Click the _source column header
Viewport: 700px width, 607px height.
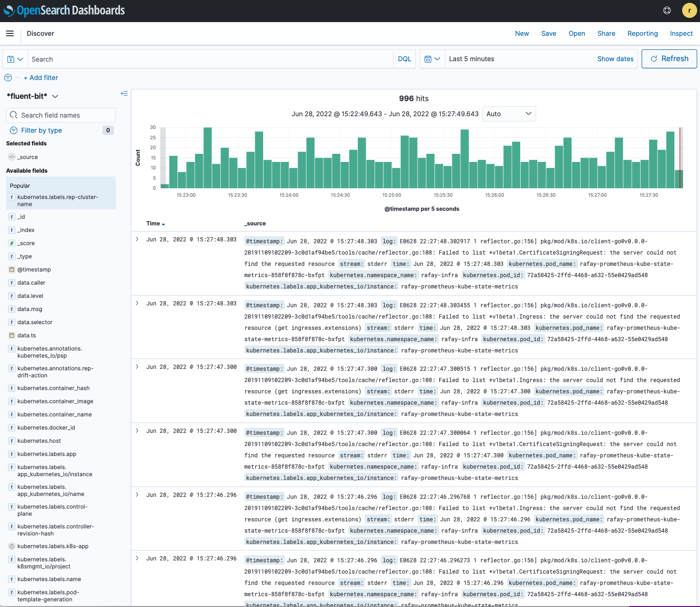[x=255, y=224]
